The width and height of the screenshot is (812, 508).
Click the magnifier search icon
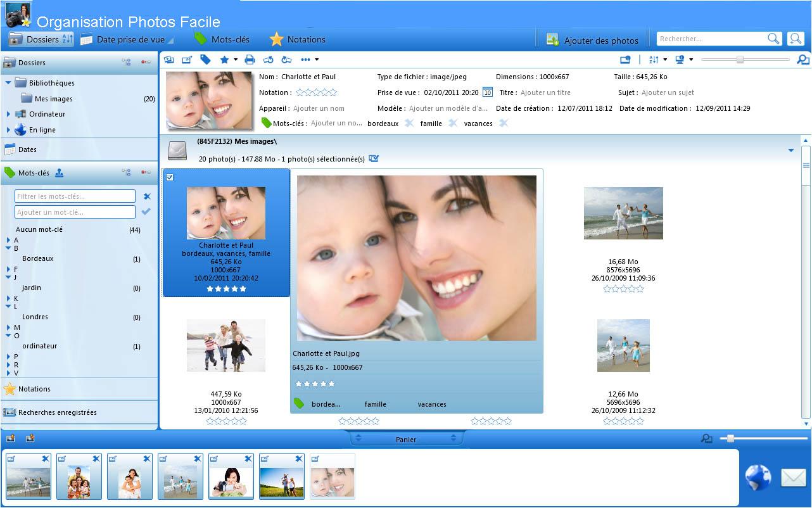[773, 39]
